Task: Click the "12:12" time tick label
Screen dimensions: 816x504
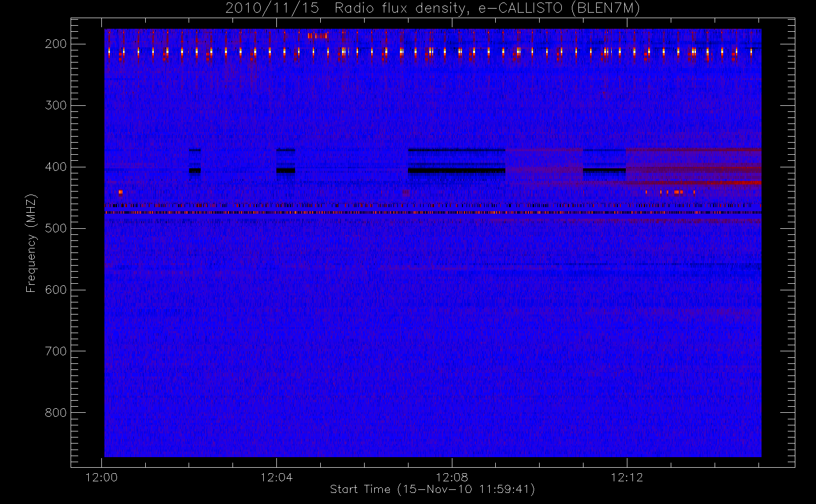Action: pos(627,477)
